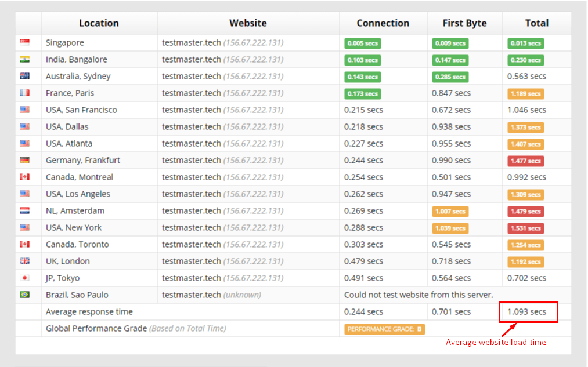Click the Connection column header
This screenshot has width=588, height=367.
click(383, 23)
